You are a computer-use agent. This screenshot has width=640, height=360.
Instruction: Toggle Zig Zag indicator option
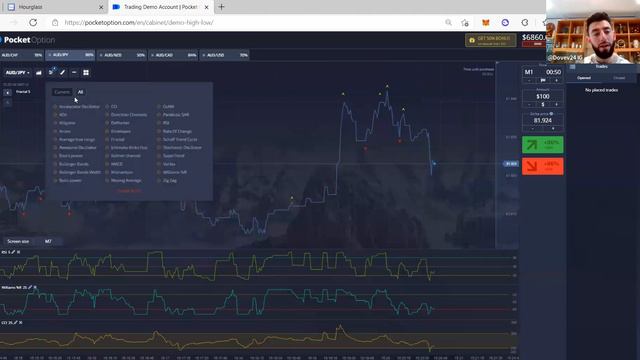click(167, 180)
